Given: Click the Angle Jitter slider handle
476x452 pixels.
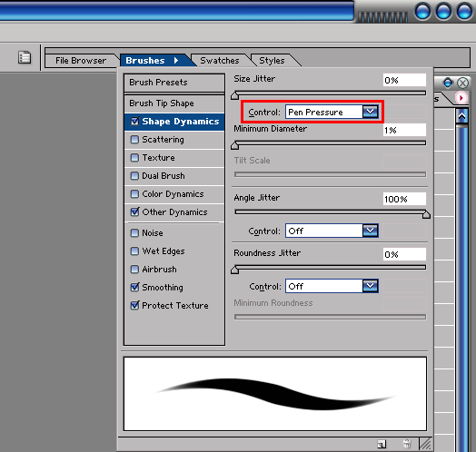Looking at the screenshot, I should (426, 214).
